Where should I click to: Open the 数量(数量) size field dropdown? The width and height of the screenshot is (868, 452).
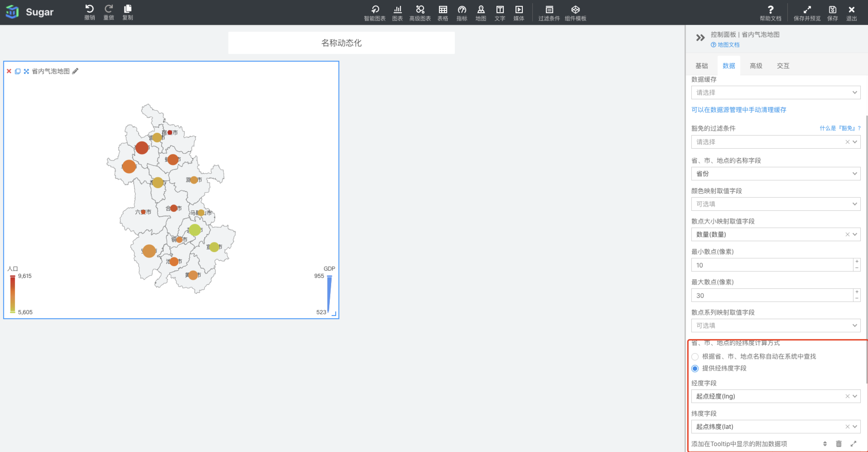[x=776, y=234]
